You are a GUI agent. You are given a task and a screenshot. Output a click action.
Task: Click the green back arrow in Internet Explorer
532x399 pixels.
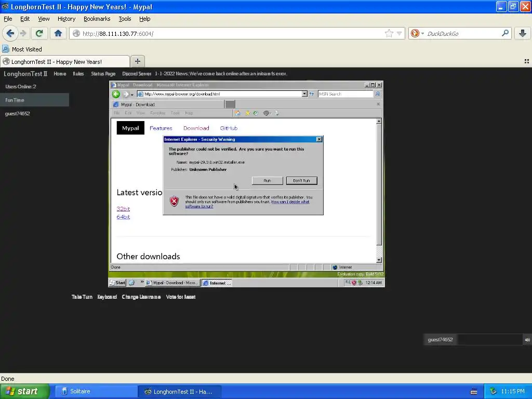pos(116,94)
